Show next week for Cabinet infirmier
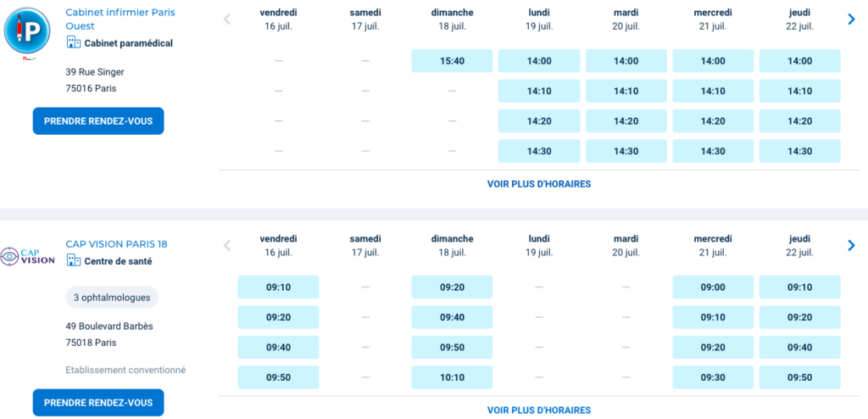 pyautogui.click(x=851, y=20)
